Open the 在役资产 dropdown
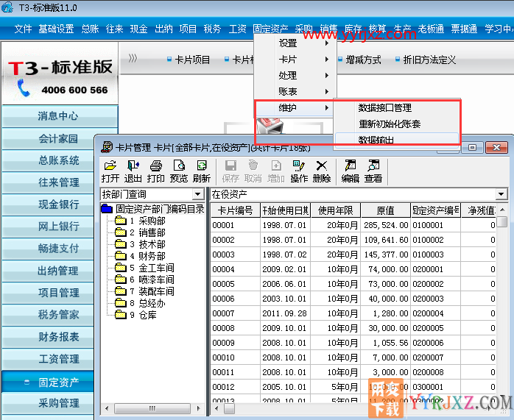The width and height of the screenshot is (514, 420). 501,194
